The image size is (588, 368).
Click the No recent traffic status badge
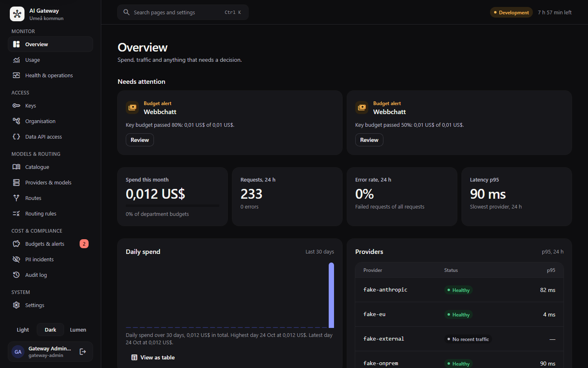click(468, 339)
